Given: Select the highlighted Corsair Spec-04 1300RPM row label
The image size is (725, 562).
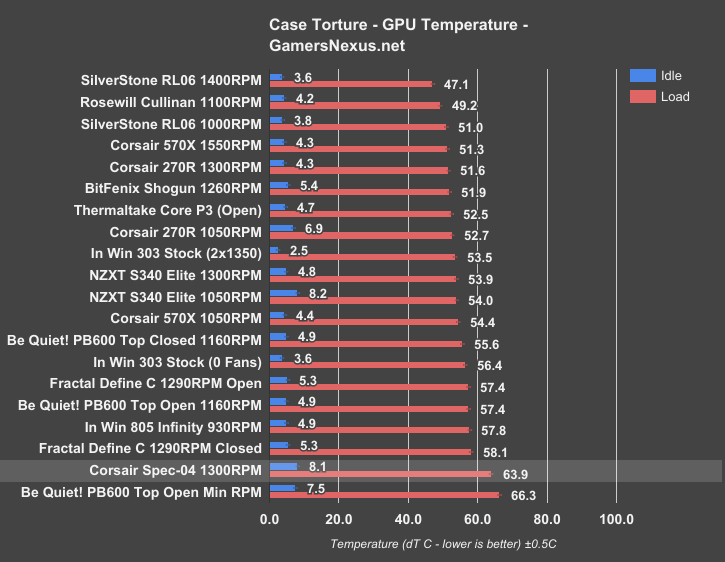Looking at the screenshot, I should coord(175,471).
